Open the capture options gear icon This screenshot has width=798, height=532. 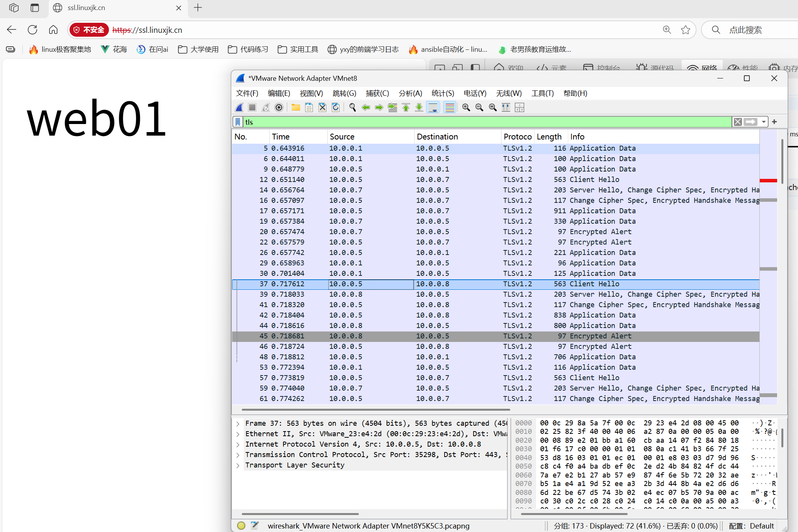pyautogui.click(x=279, y=107)
